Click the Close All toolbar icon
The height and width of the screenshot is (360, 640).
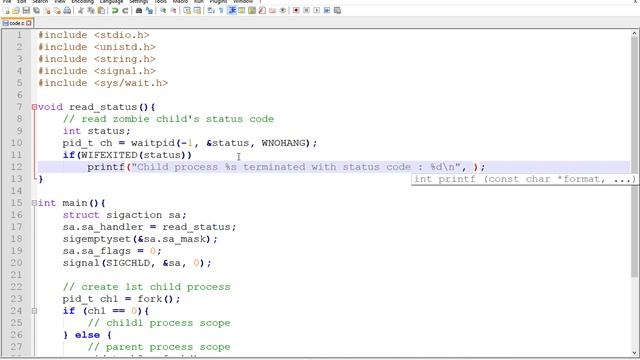click(58, 10)
